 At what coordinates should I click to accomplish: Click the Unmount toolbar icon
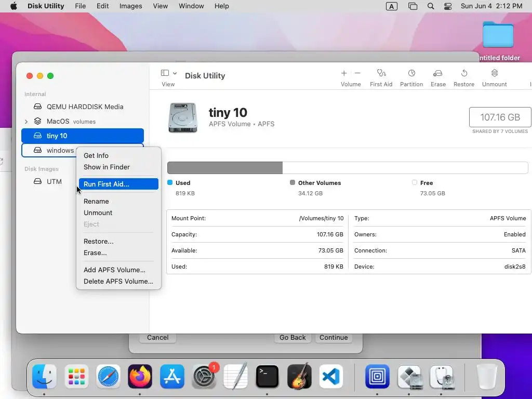[495, 73]
